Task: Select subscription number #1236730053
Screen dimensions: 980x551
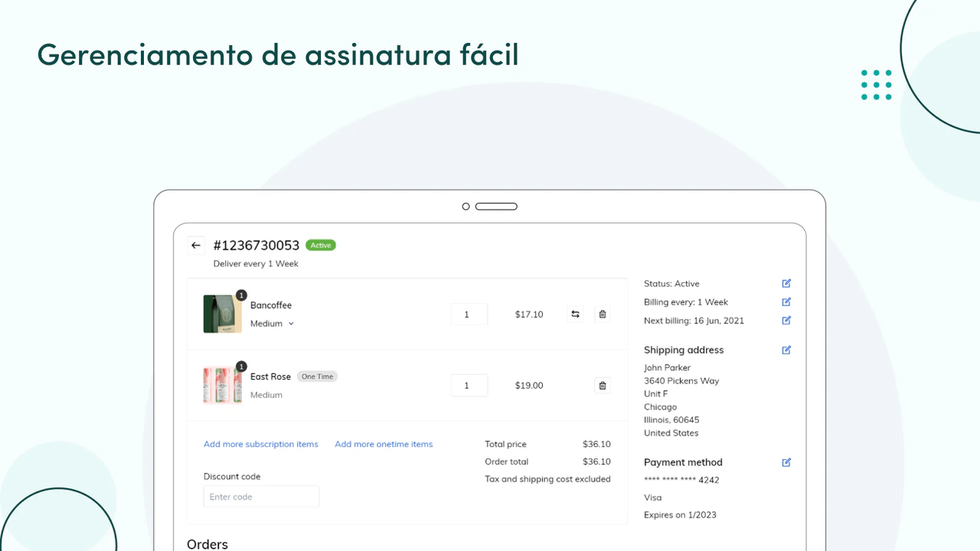Action: [x=256, y=246]
